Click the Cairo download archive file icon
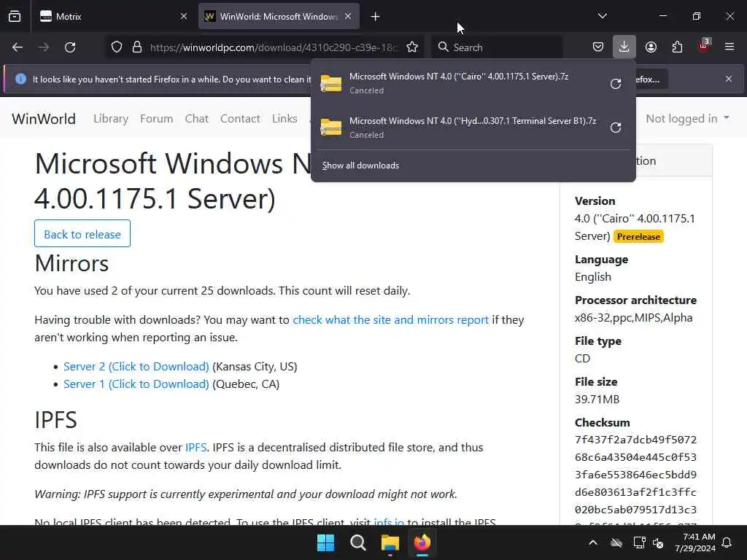Screen dimensions: 747x560 pos(330,83)
